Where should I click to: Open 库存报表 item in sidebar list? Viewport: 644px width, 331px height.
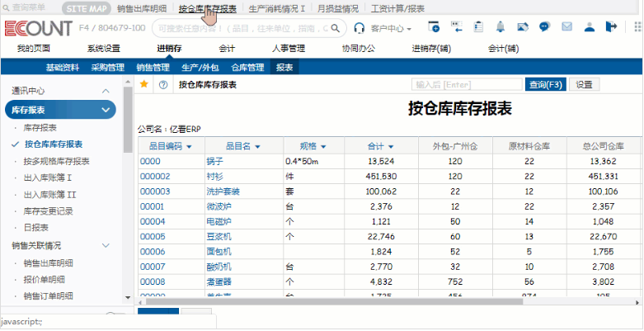point(40,128)
